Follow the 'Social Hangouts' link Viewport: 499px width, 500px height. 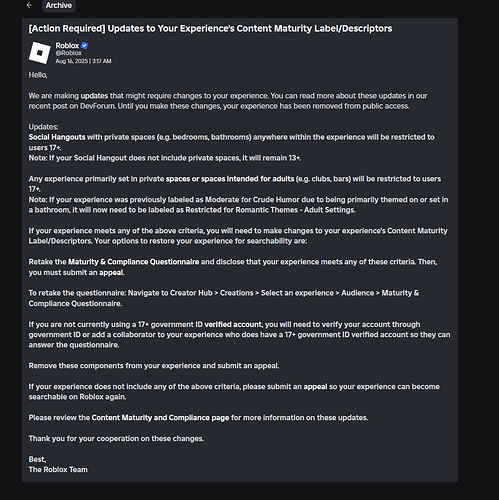(57, 137)
